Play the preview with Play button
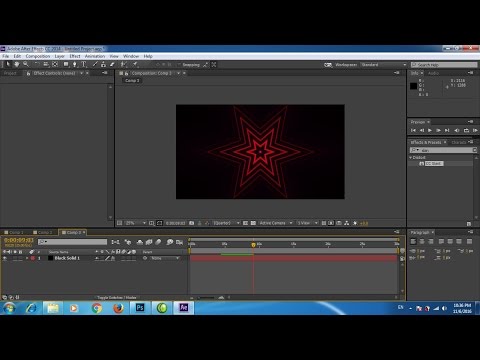The image size is (480, 360). click(x=430, y=130)
